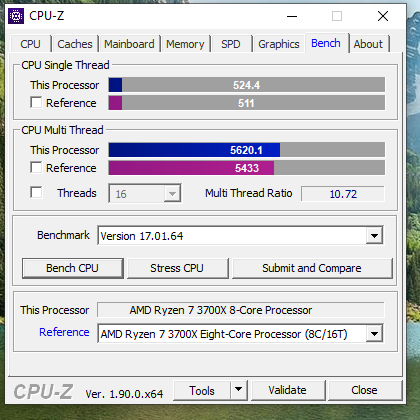Minimize the CPU-Z window
420x420 pixels.
292,16
